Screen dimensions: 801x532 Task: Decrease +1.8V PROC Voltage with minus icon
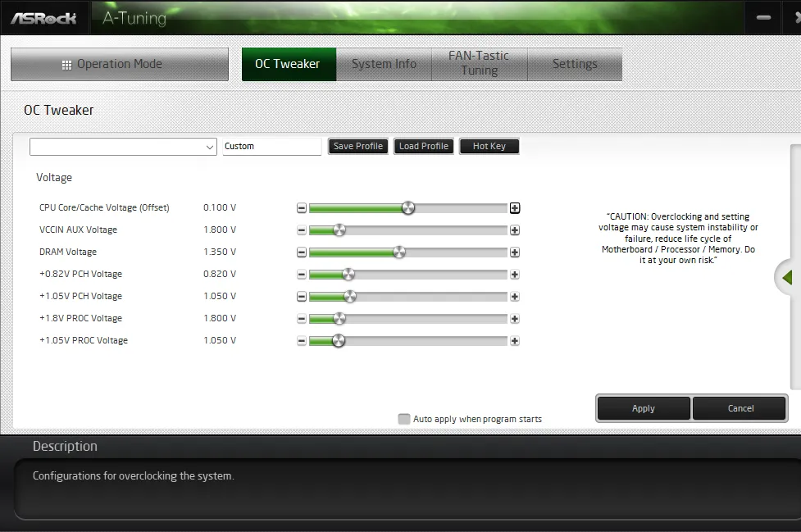pos(302,319)
